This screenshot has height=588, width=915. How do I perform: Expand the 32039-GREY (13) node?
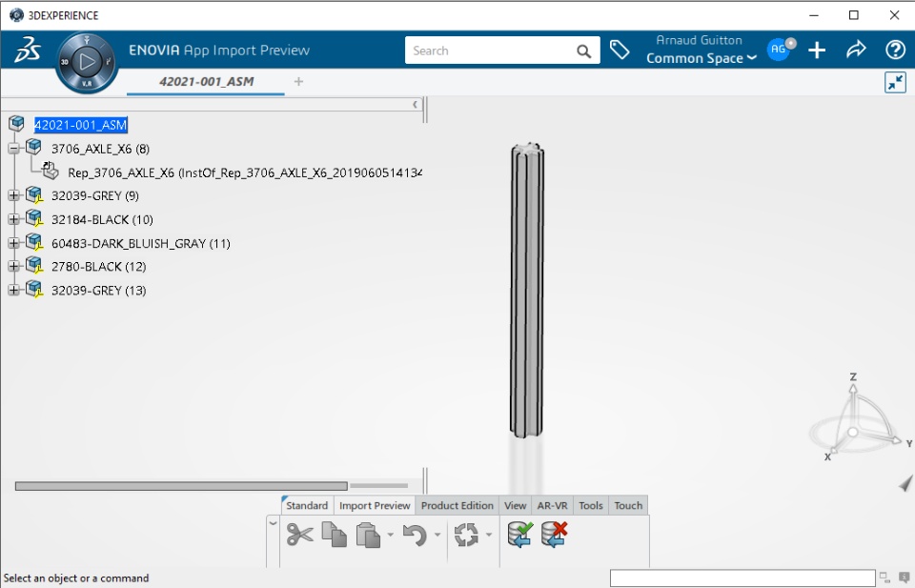[14, 290]
